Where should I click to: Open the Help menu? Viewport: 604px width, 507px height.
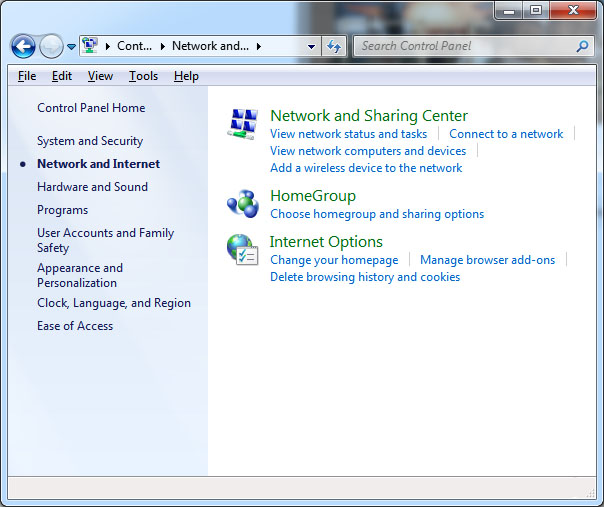tap(186, 76)
